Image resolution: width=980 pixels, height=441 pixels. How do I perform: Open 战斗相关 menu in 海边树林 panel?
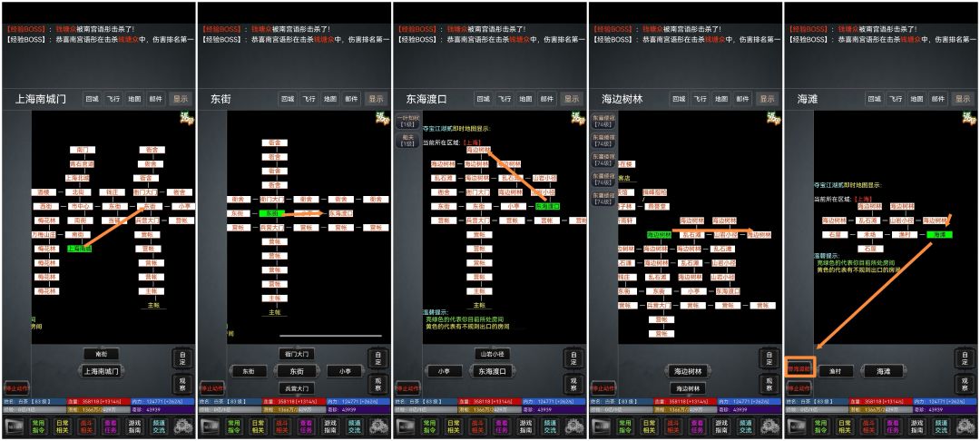(672, 426)
